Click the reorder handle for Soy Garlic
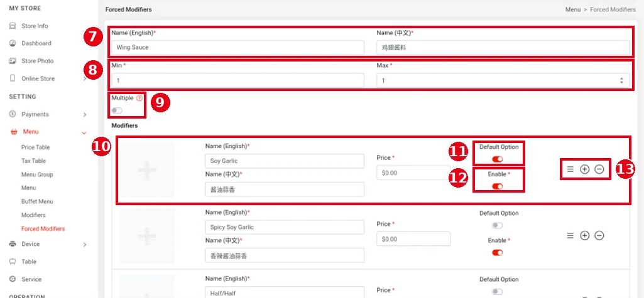 [570, 169]
